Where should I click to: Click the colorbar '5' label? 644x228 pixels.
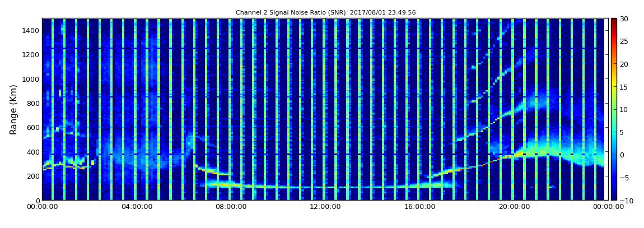pos(622,132)
